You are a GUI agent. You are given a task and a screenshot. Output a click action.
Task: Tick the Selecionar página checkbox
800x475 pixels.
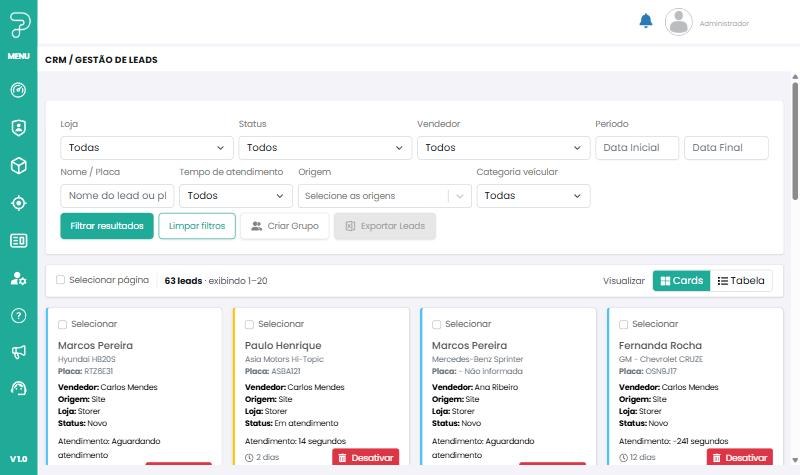coord(60,280)
